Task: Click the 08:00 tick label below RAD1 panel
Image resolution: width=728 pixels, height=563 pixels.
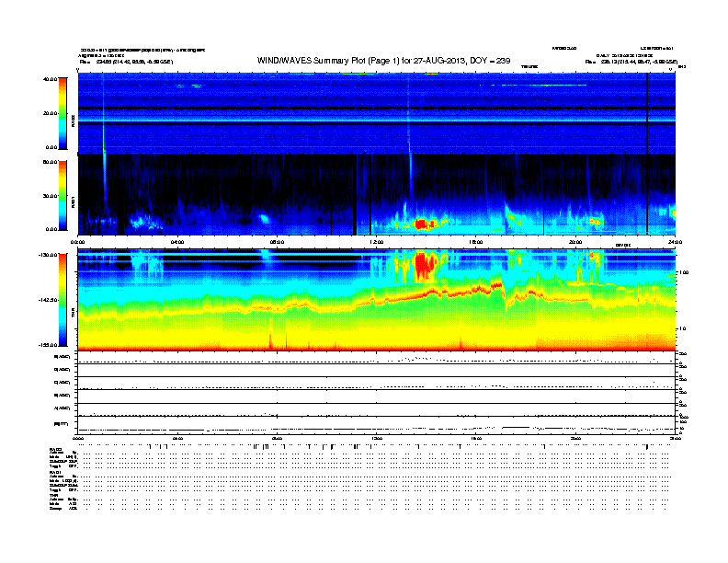Action: pyautogui.click(x=277, y=242)
